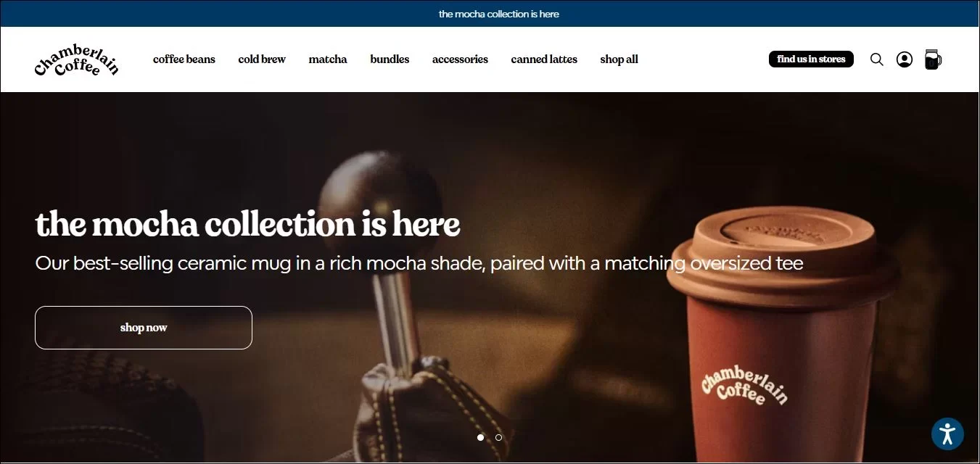Click the large hero mocha collection heading

[247, 224]
